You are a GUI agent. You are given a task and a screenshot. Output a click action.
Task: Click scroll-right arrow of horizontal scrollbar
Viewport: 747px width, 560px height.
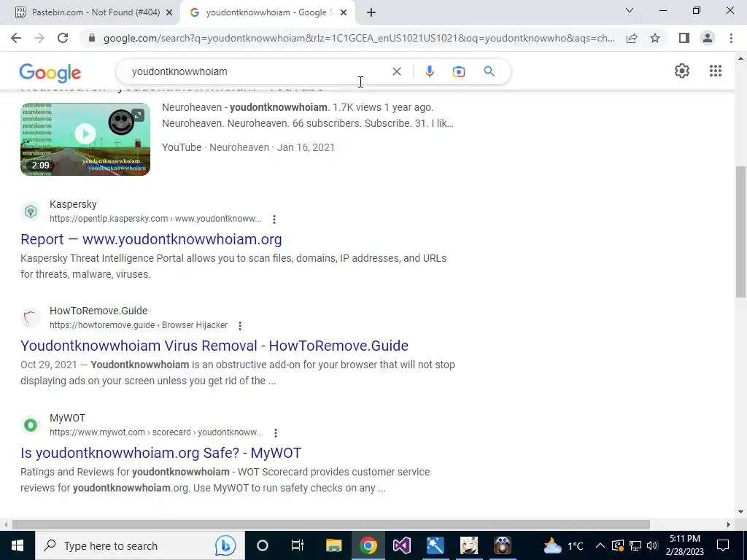(729, 524)
